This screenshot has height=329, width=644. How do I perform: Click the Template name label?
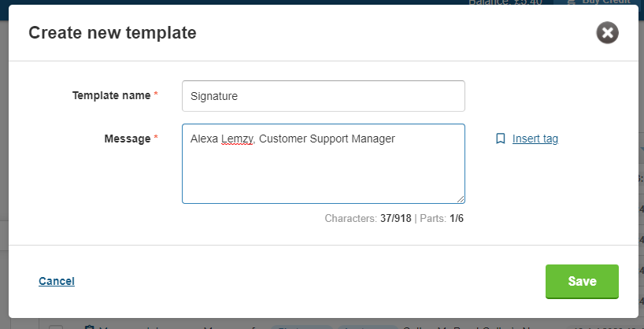pyautogui.click(x=111, y=95)
